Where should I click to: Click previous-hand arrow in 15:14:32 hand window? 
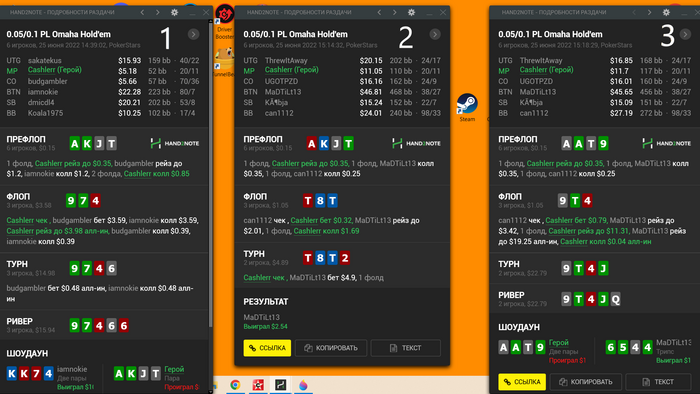coord(379,12)
